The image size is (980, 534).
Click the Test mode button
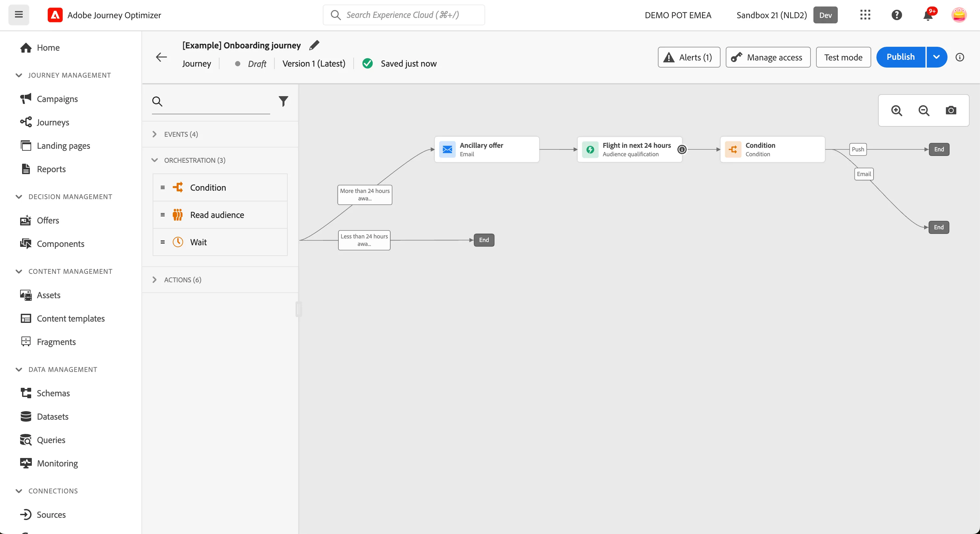pos(843,57)
